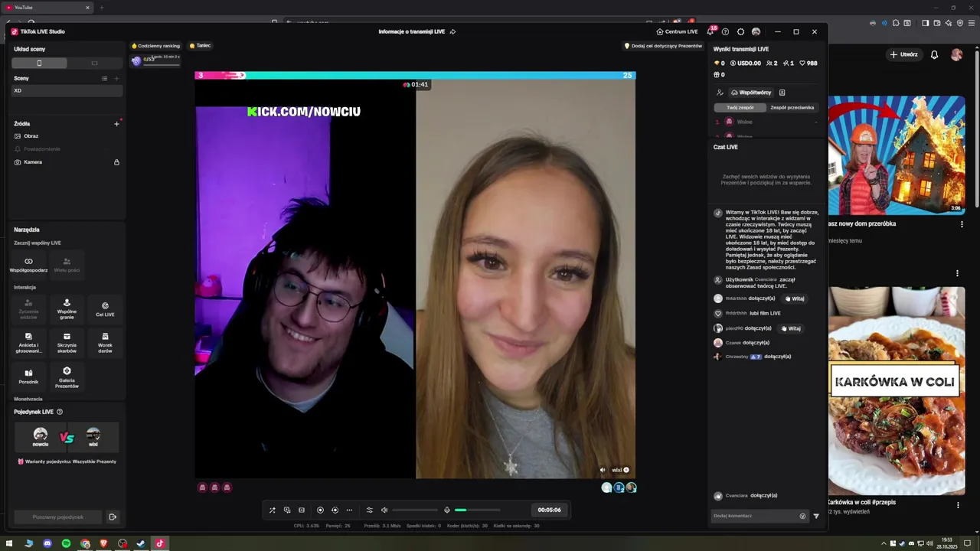Click the Ponowny pojedynek button
This screenshot has height=551, width=980.
tap(58, 517)
